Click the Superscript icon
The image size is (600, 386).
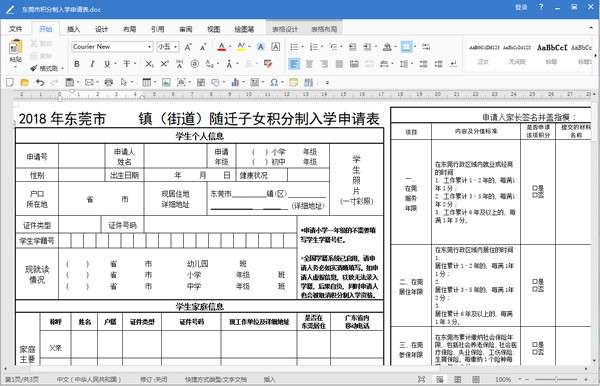[164, 64]
